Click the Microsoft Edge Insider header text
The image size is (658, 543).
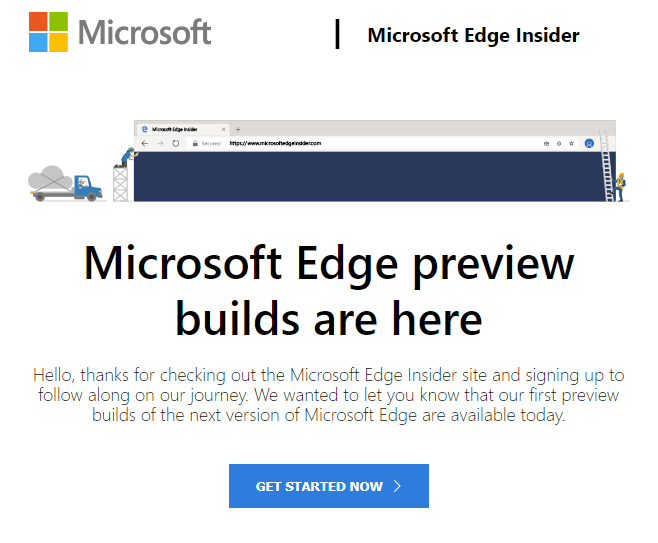click(473, 35)
